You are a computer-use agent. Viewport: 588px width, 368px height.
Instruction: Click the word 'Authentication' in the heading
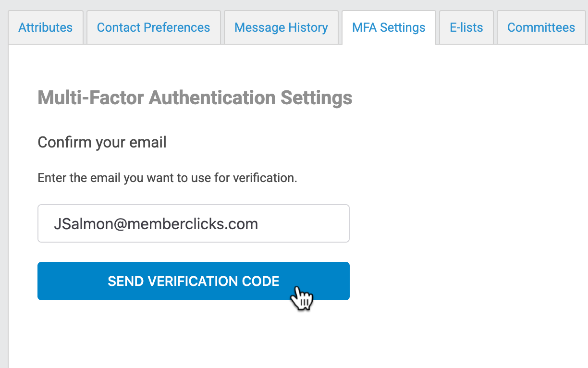212,98
